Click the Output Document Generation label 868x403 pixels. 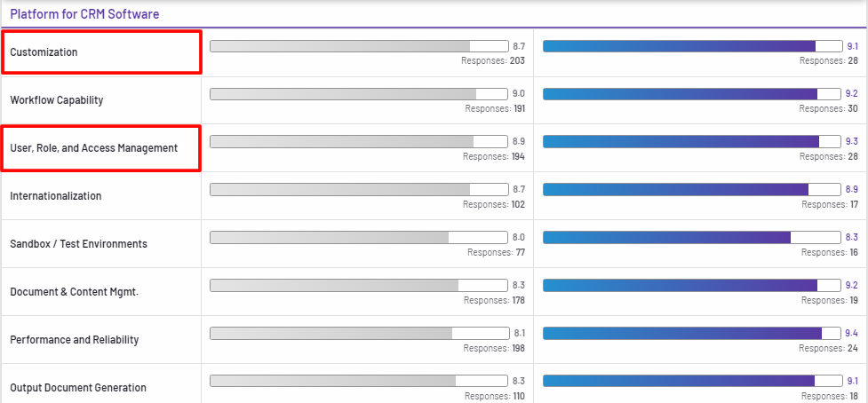tap(78, 388)
